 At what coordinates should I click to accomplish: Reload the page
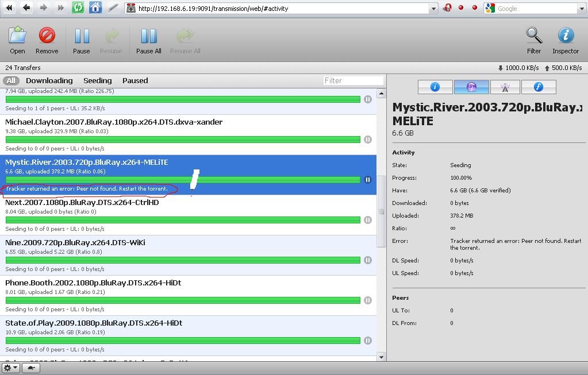click(x=78, y=7)
